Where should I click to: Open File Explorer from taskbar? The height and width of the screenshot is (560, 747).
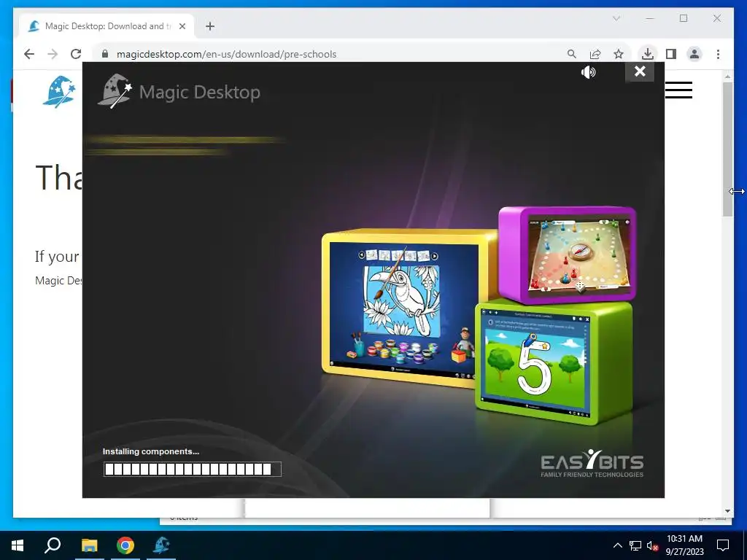pyautogui.click(x=89, y=545)
